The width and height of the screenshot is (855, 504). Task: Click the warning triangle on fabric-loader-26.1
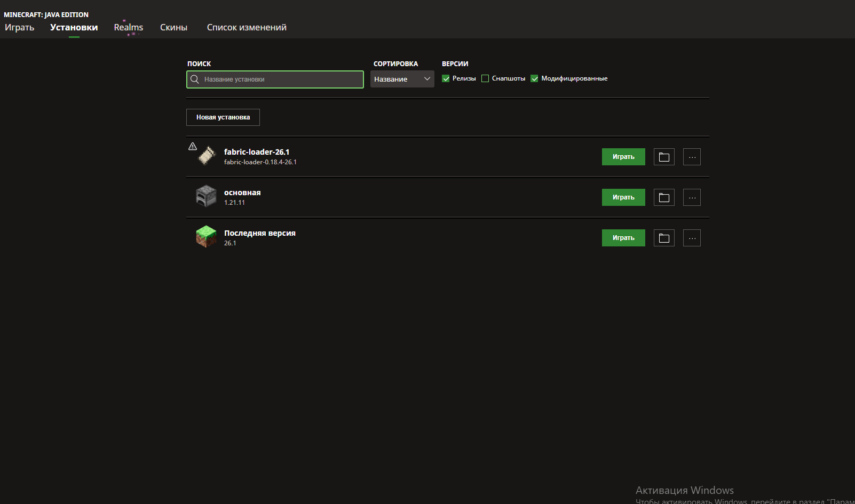pyautogui.click(x=193, y=146)
